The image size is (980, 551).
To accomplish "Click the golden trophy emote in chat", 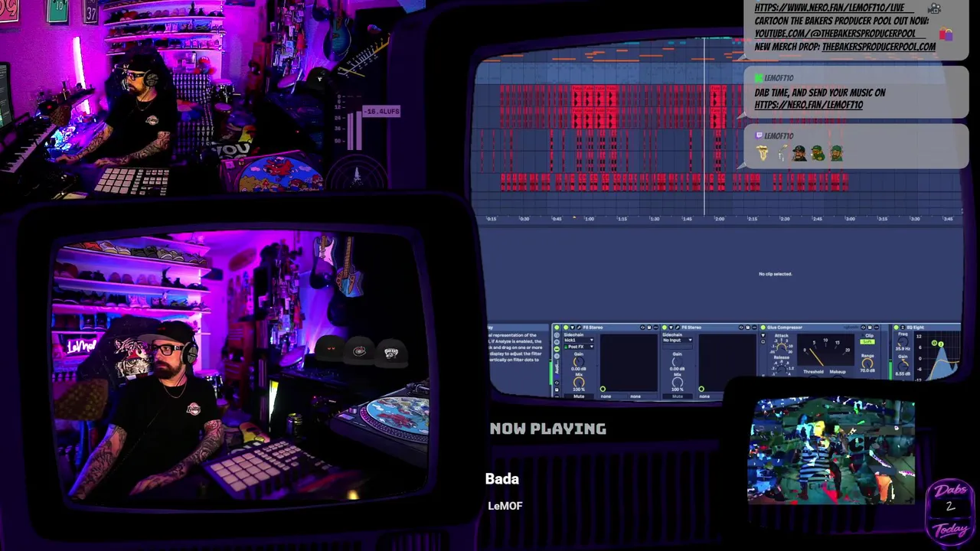I will tap(763, 153).
